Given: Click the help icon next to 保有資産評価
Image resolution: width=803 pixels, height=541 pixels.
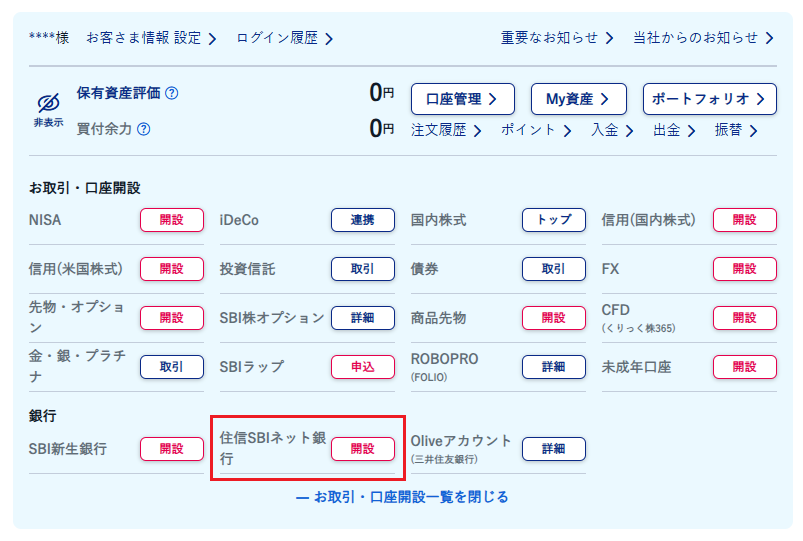Looking at the screenshot, I should coord(172,93).
